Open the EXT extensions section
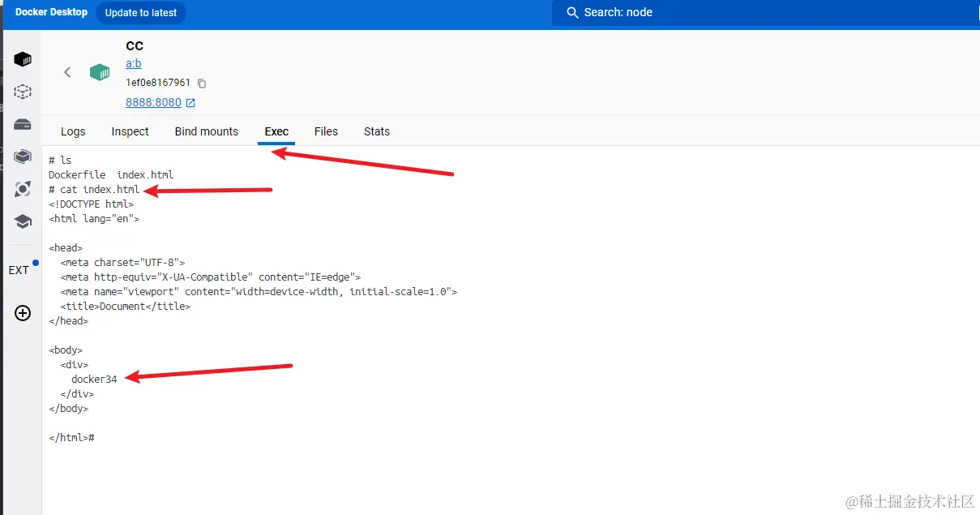The image size is (980, 515). tap(19, 270)
